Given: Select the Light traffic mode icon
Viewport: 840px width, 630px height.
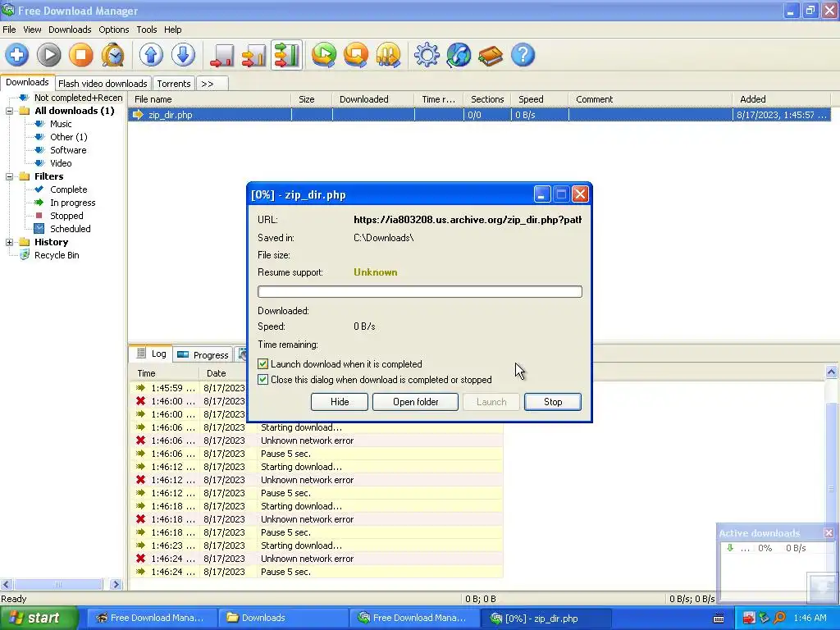Looking at the screenshot, I should (221, 55).
